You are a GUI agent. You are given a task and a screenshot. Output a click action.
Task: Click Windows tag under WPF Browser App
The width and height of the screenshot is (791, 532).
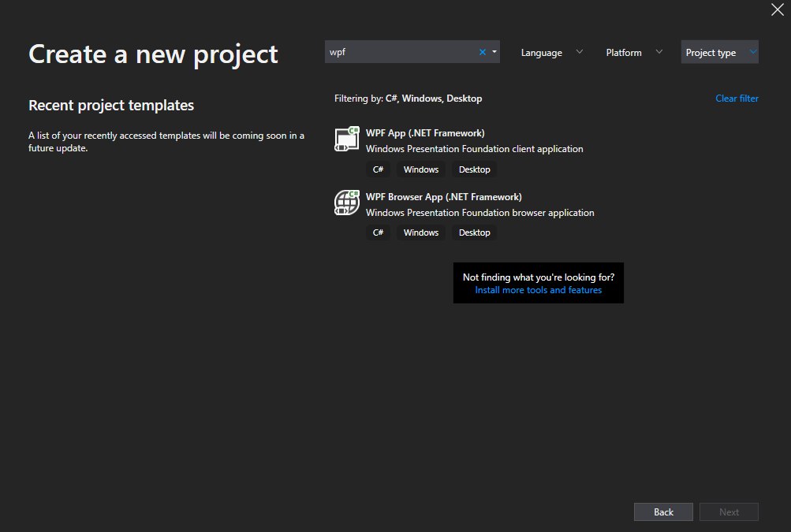click(420, 233)
